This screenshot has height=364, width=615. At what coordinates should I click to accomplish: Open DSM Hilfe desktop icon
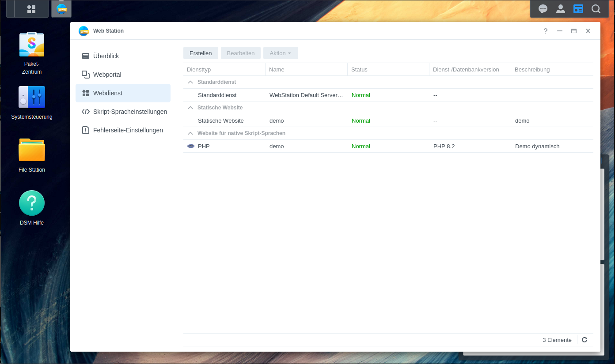[x=32, y=203]
